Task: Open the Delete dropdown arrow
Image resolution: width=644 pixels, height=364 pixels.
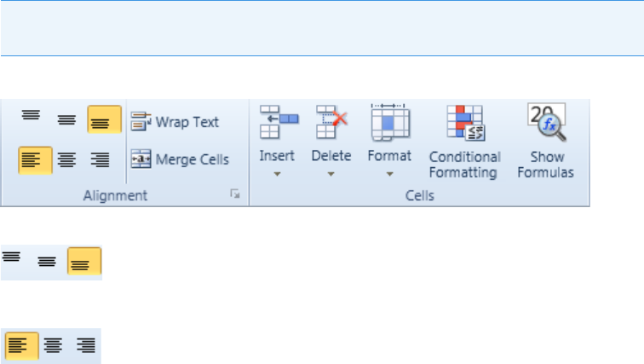Action: (331, 174)
